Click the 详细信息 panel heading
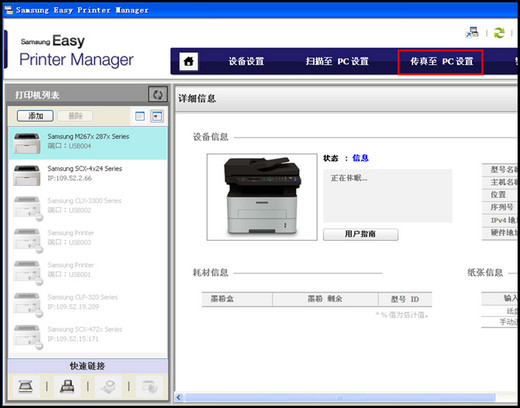 (197, 98)
